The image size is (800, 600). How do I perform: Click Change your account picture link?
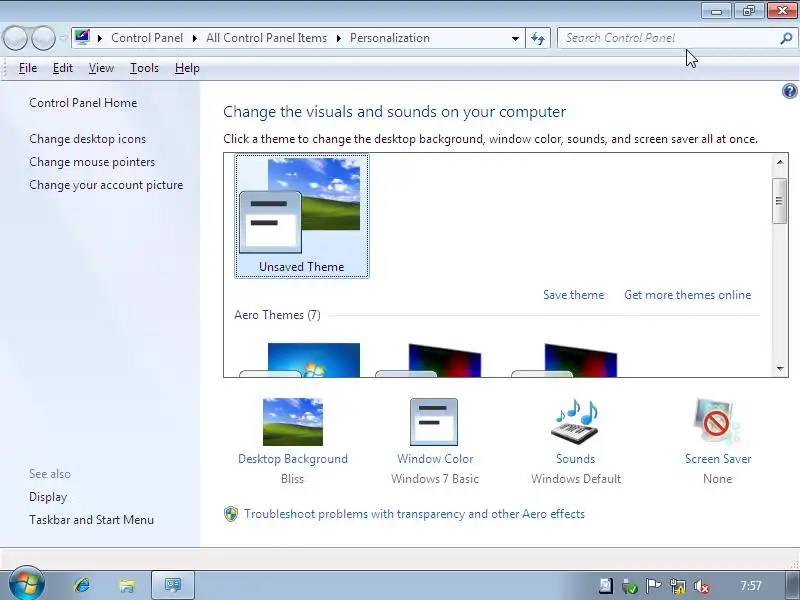tap(106, 185)
